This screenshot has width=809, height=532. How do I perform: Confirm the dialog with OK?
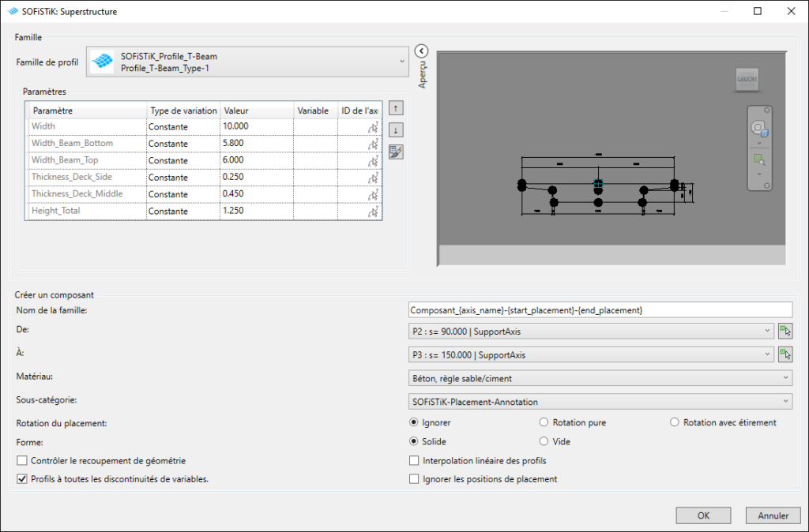pos(702,515)
